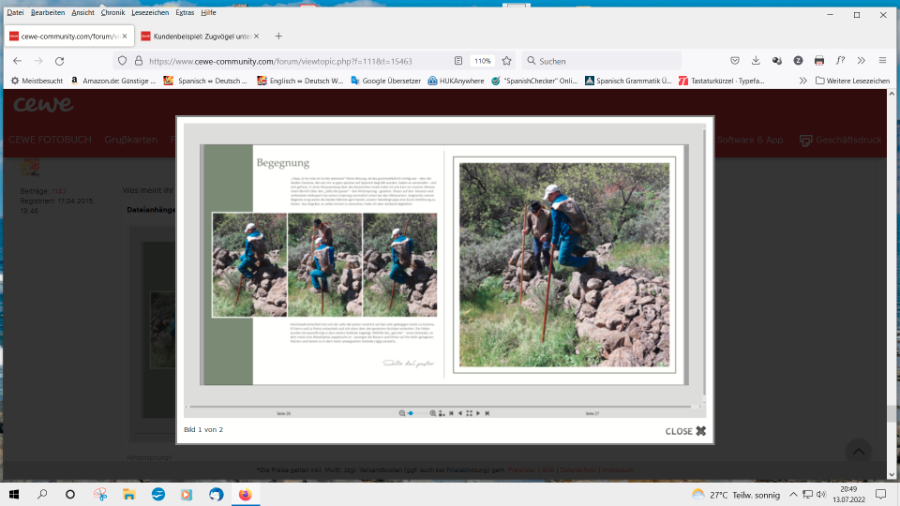Image resolution: width=900 pixels, height=506 pixels.
Task: Open Englisch-Deutsch bookmark
Action: coord(300,81)
